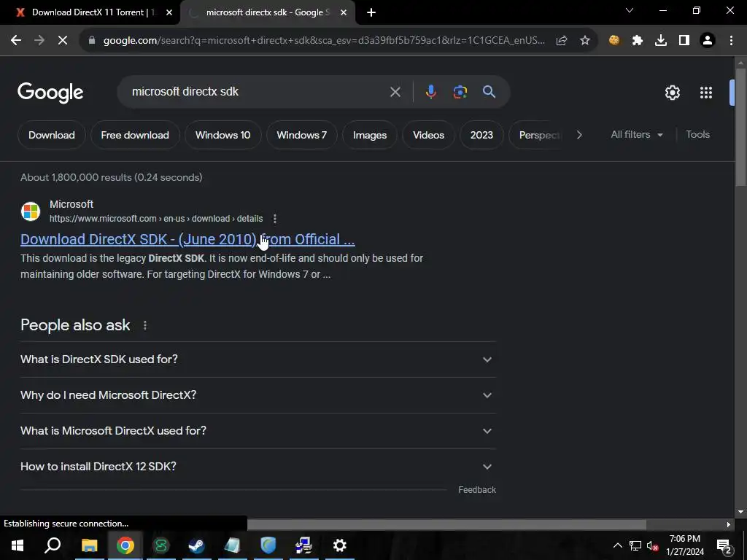Expand 'What is DirectX SDK used for?'
The height and width of the screenshot is (560, 747).
[x=258, y=359]
